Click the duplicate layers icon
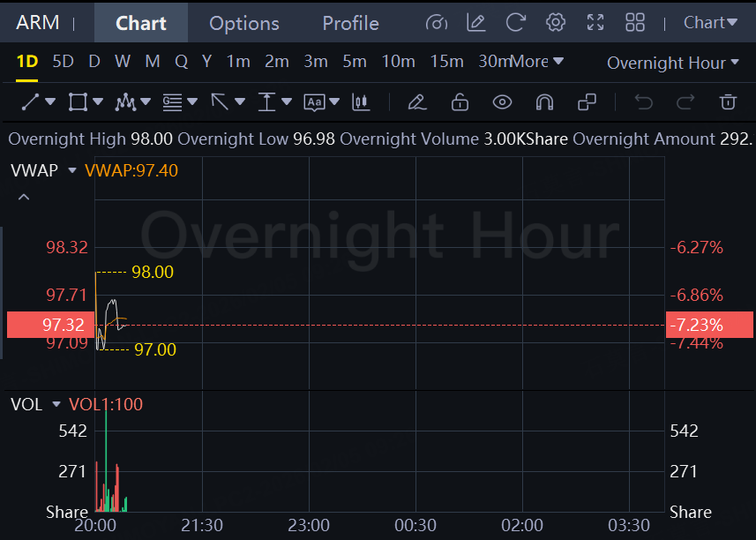The width and height of the screenshot is (756, 540). [x=588, y=102]
